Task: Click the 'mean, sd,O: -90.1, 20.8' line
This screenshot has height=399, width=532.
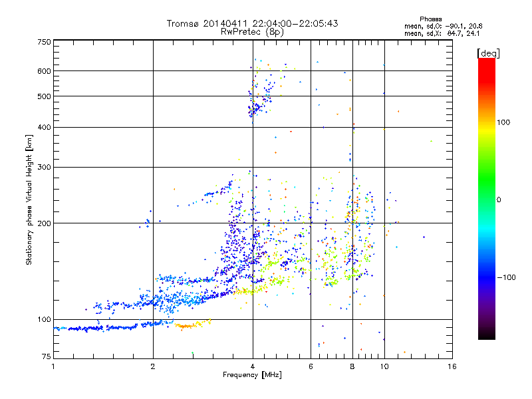Action: 443,26
